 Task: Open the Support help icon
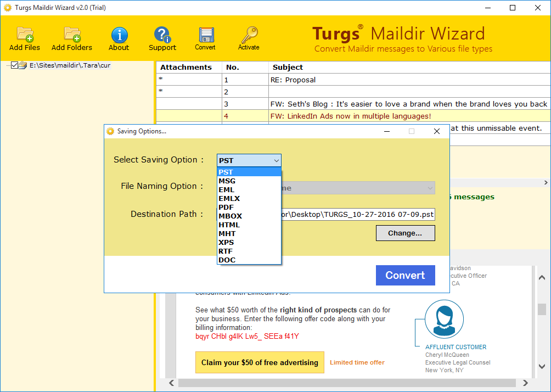coord(162,35)
